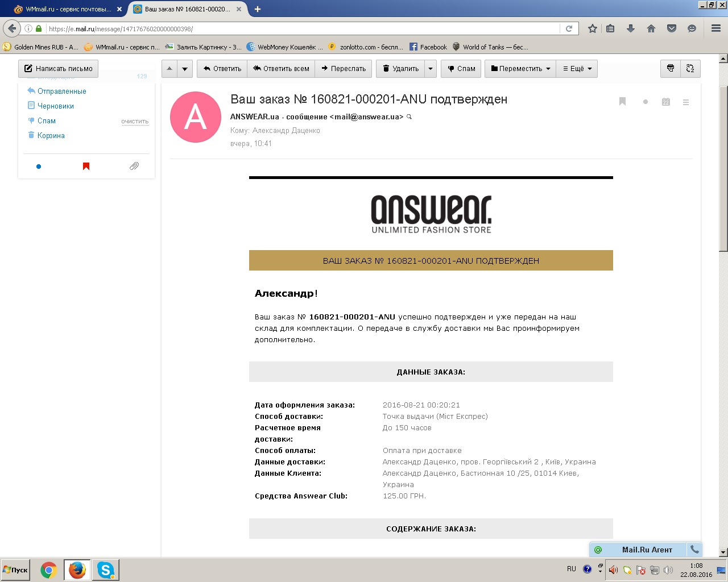The width and height of the screenshot is (728, 582).
Task: Open Firefox chat smiley toolbar icon
Action: [x=692, y=28]
